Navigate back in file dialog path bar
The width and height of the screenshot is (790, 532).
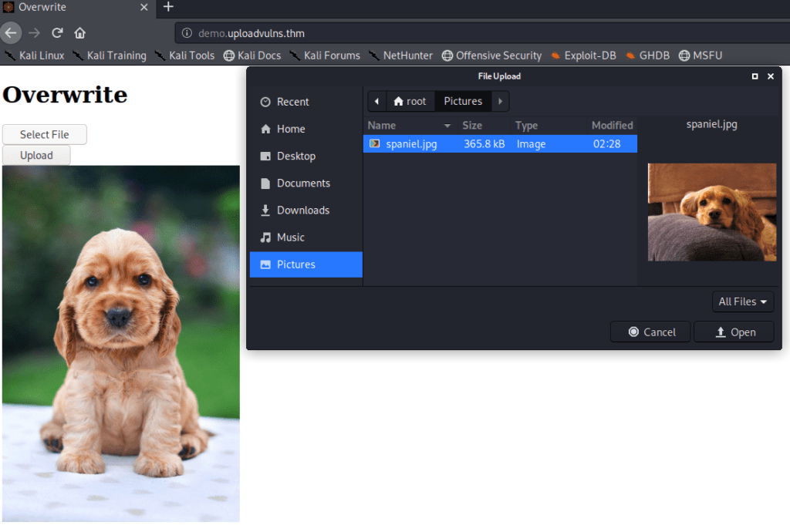pyautogui.click(x=376, y=101)
